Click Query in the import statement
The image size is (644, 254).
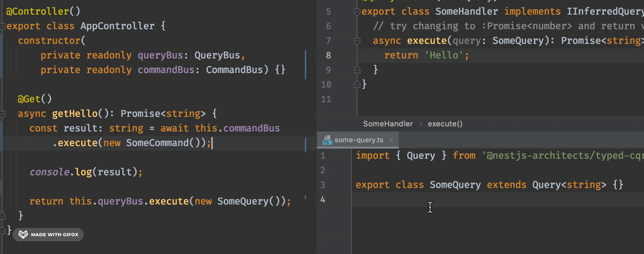421,156
